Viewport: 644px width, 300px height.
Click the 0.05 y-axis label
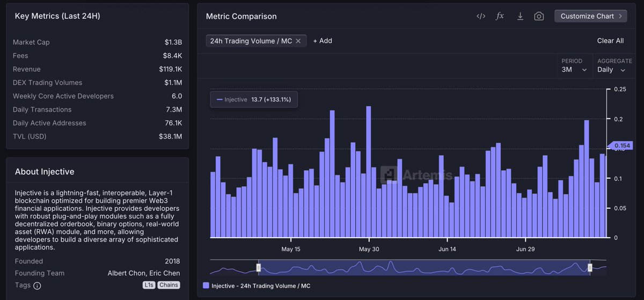620,208
